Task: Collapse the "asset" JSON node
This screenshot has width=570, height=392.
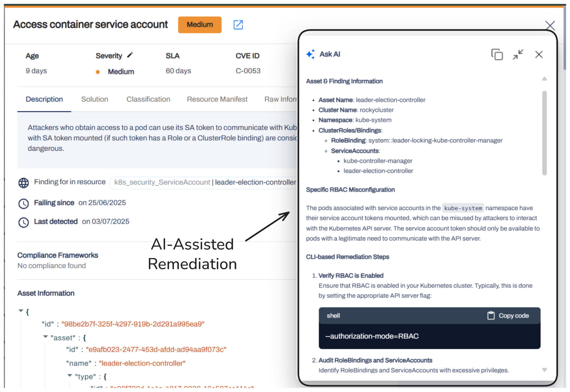Action: coord(45,337)
